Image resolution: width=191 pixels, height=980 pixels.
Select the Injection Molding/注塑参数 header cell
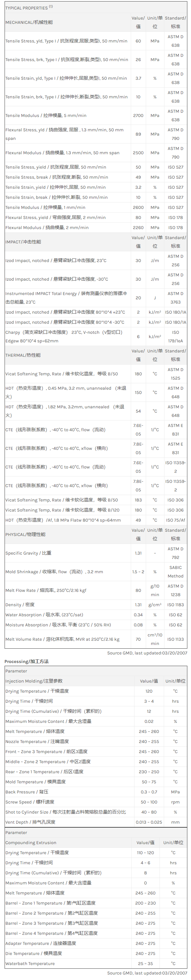(34, 681)
